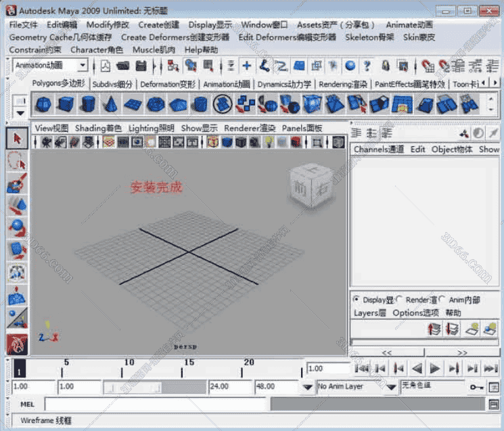Click the camera select icon in viewport toolbar
Screen dimensions: 504x431
click(47, 141)
